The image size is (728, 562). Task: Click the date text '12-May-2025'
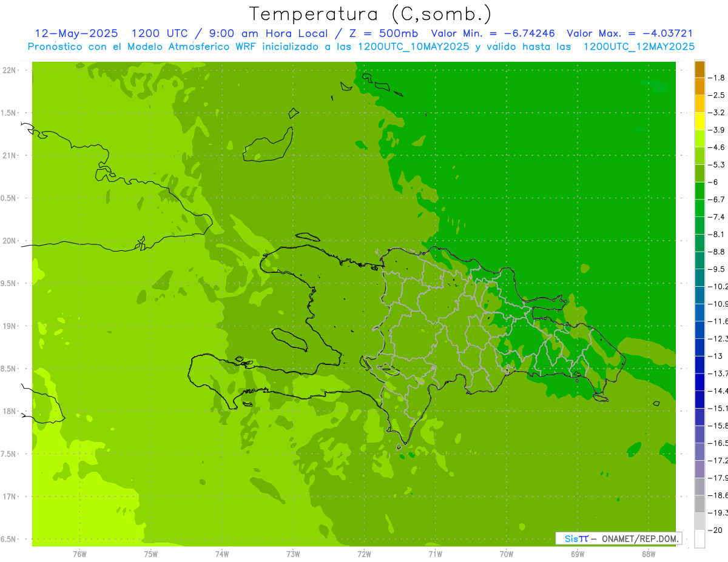pos(76,33)
